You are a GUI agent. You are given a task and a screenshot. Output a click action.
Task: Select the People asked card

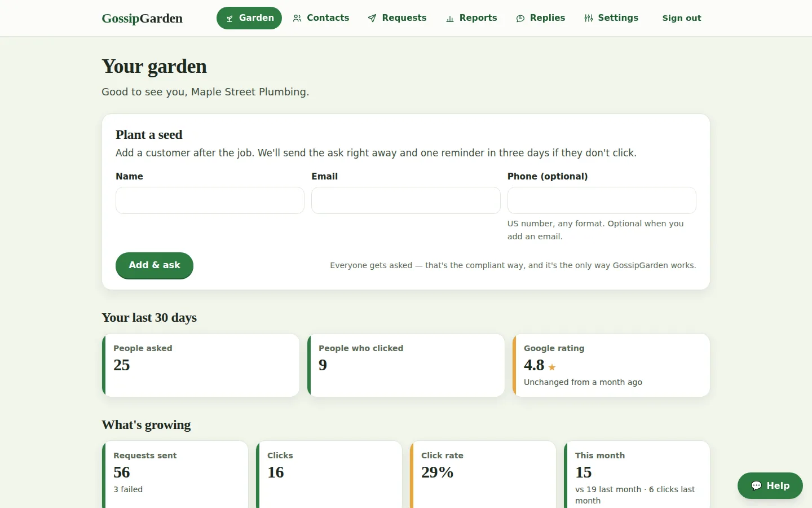[201, 365]
